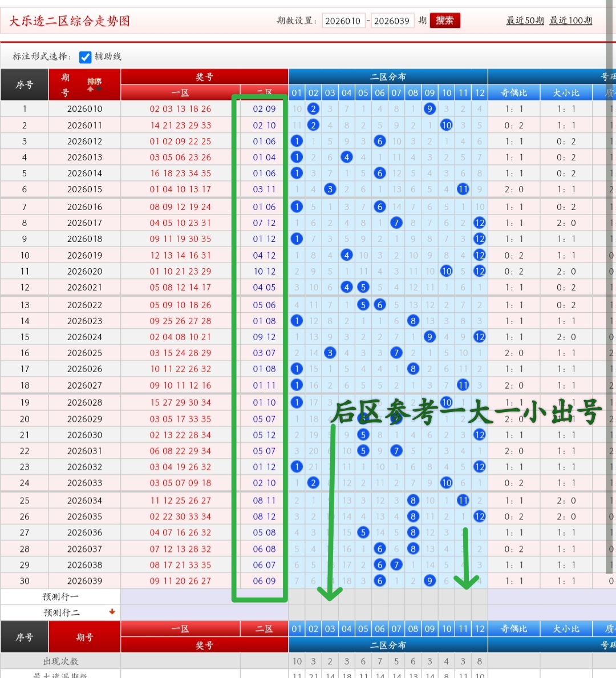This screenshot has height=678, width=616.
Task: Click blue ball 10 in row 2026011
Action: click(446, 125)
